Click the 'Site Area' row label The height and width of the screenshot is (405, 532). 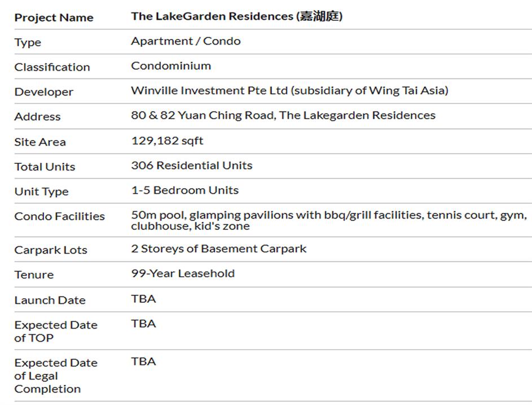(40, 142)
